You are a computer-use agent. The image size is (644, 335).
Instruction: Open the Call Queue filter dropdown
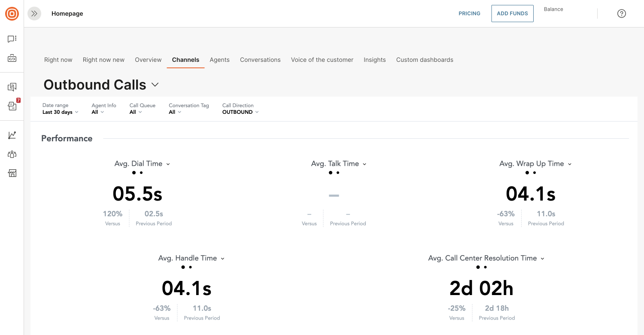pos(143,109)
